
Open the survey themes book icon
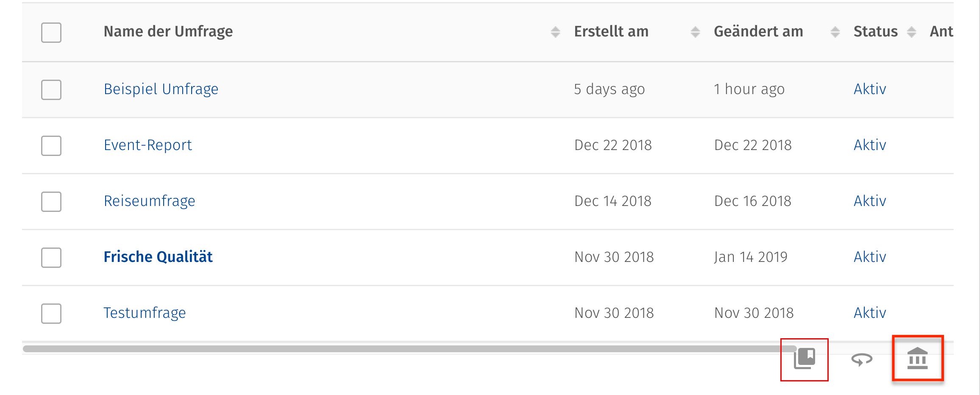pyautogui.click(x=804, y=358)
